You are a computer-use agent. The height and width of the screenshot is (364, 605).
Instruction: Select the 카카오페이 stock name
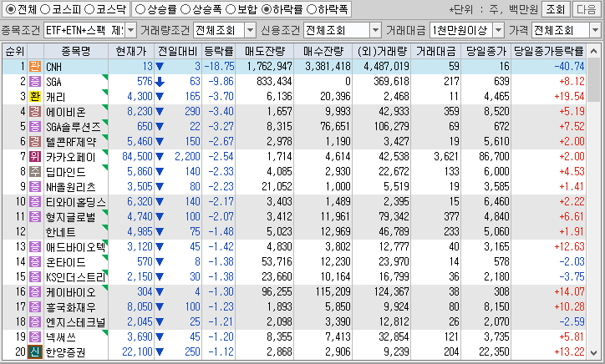point(70,157)
